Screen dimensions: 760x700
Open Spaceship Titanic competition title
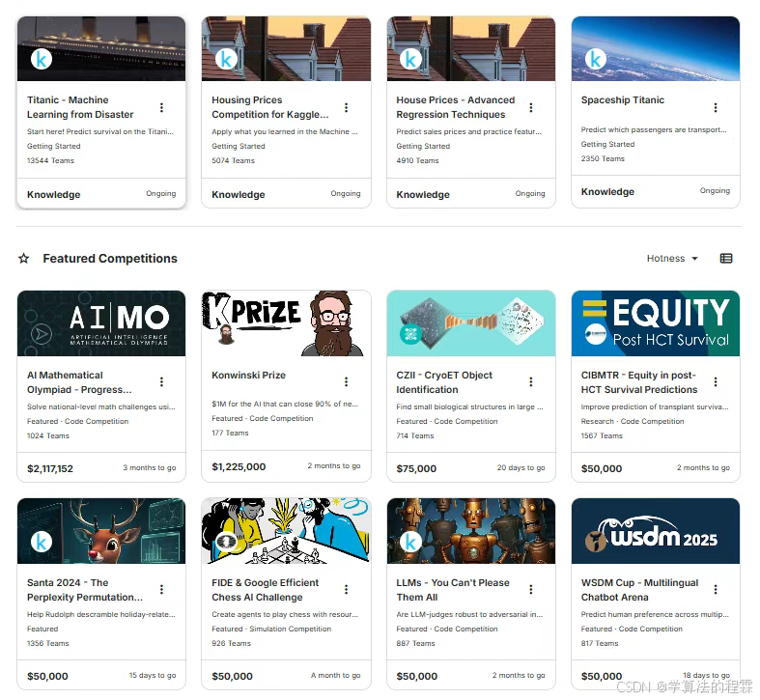[x=622, y=99]
